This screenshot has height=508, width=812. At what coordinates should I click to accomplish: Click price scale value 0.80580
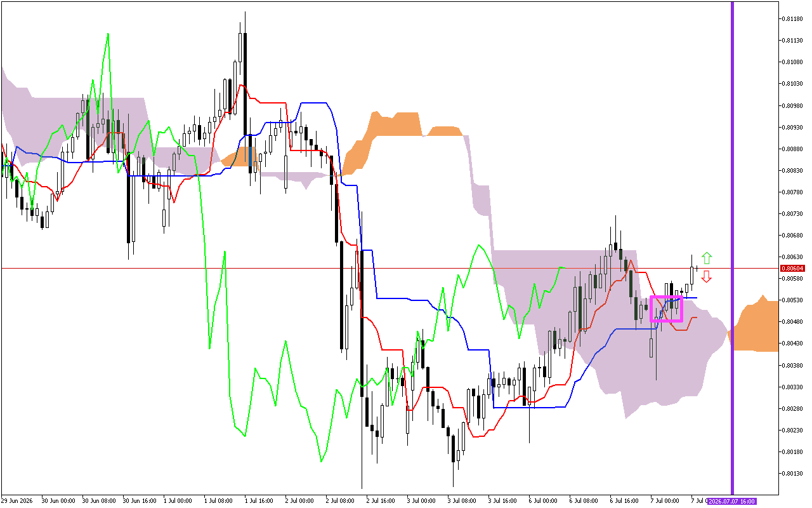point(793,278)
